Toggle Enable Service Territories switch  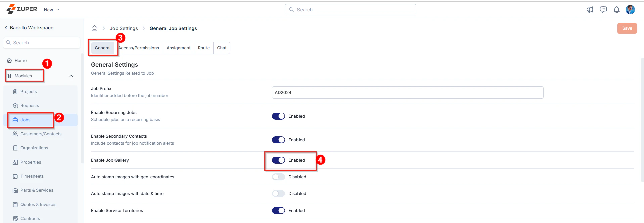278,210
